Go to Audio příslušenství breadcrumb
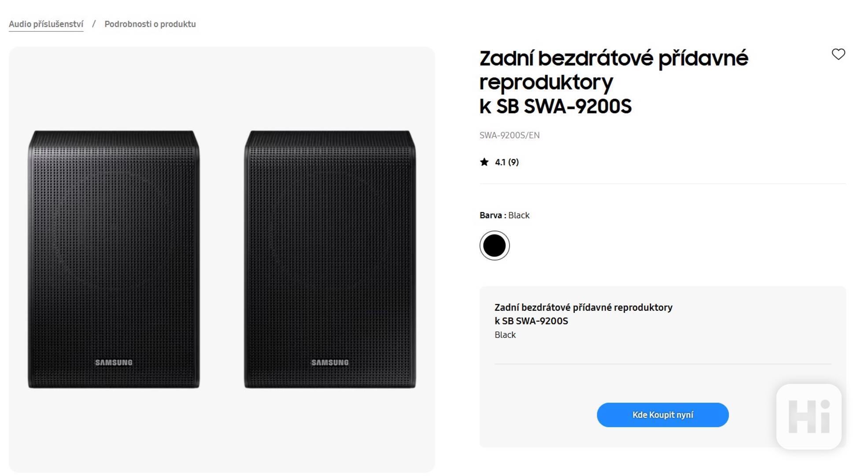 [46, 24]
